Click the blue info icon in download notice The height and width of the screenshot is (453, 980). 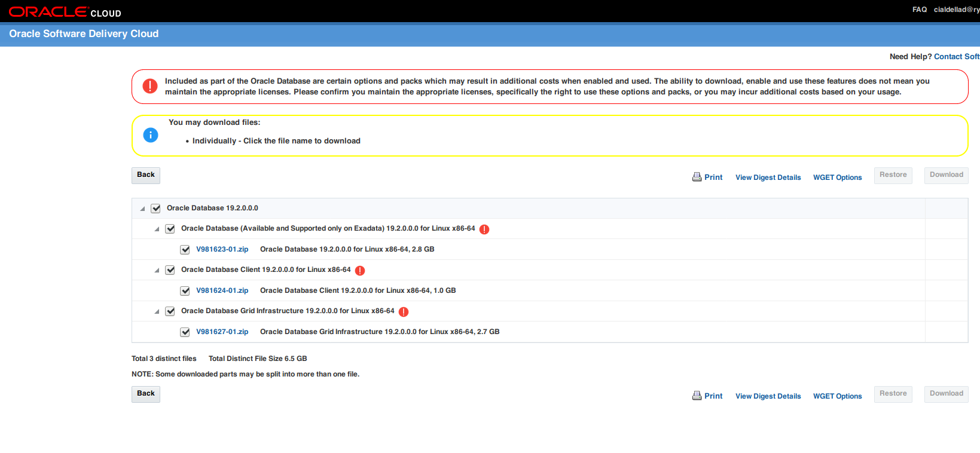click(x=151, y=135)
